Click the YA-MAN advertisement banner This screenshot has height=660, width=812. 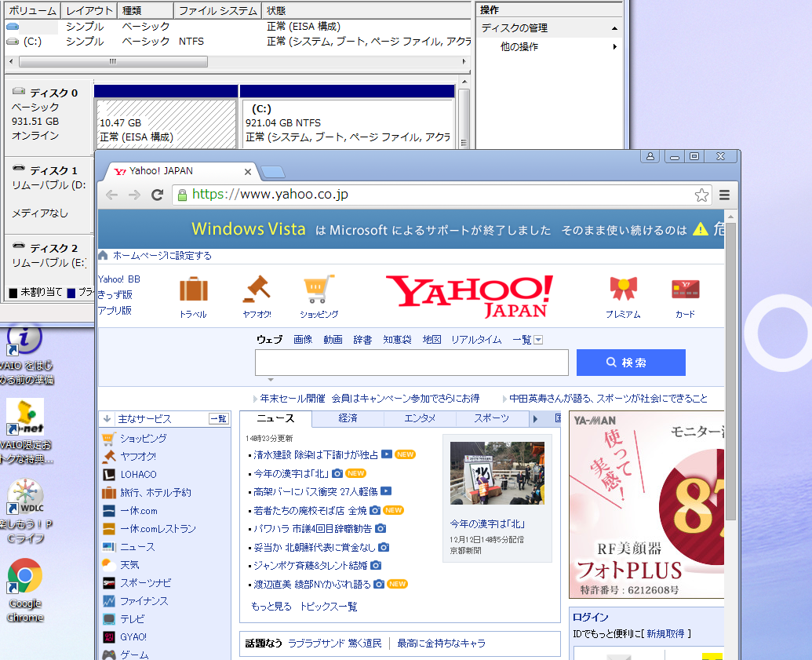point(646,505)
